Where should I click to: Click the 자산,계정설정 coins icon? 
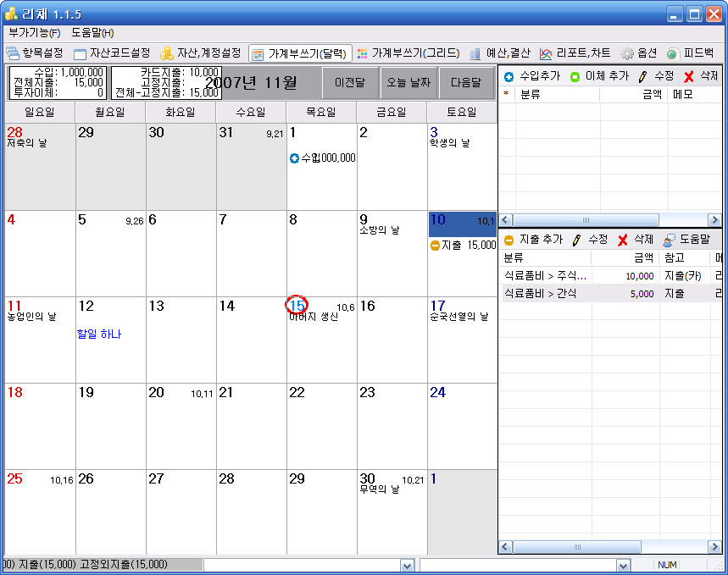point(167,53)
